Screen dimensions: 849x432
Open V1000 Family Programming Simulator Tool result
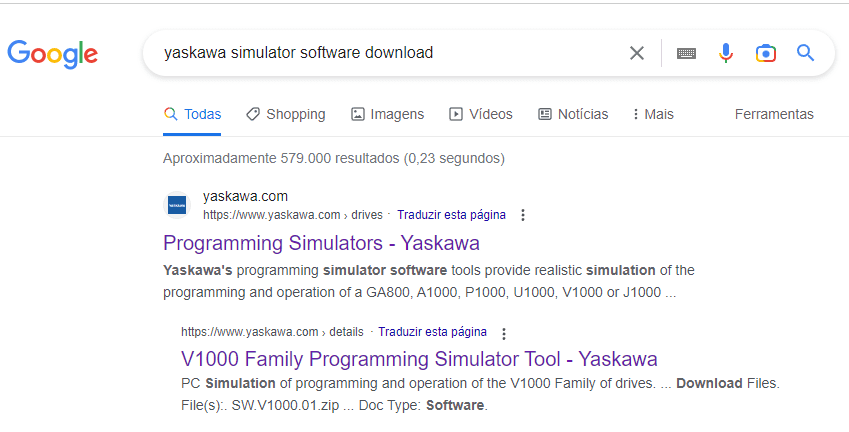pyautogui.click(x=419, y=359)
